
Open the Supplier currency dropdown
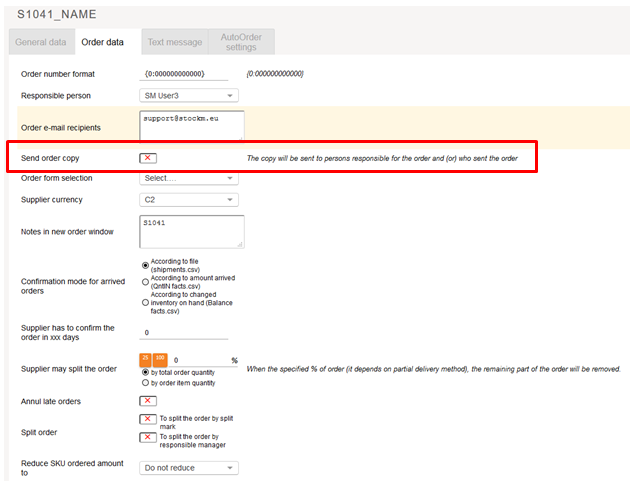click(189, 199)
